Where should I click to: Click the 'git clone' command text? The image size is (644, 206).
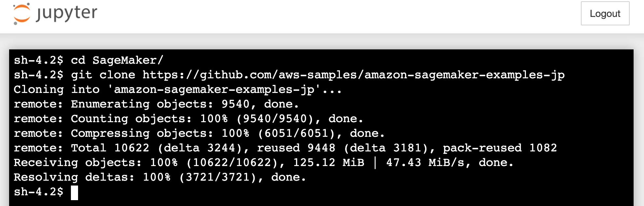coord(103,75)
